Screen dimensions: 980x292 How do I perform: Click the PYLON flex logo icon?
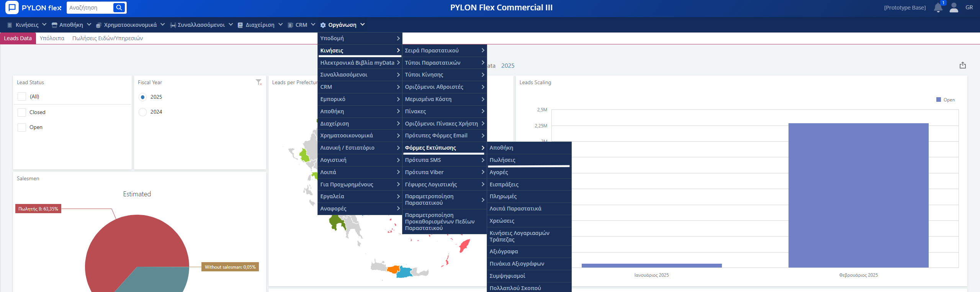[x=12, y=8]
